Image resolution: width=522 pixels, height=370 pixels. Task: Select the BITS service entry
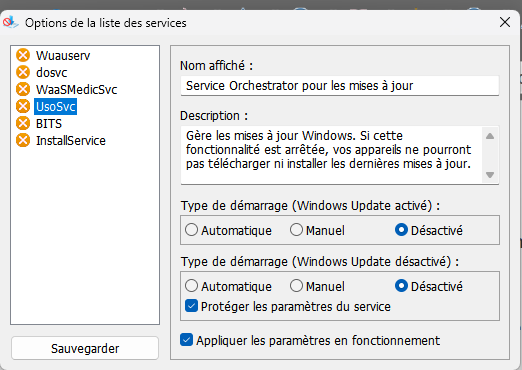pos(49,123)
